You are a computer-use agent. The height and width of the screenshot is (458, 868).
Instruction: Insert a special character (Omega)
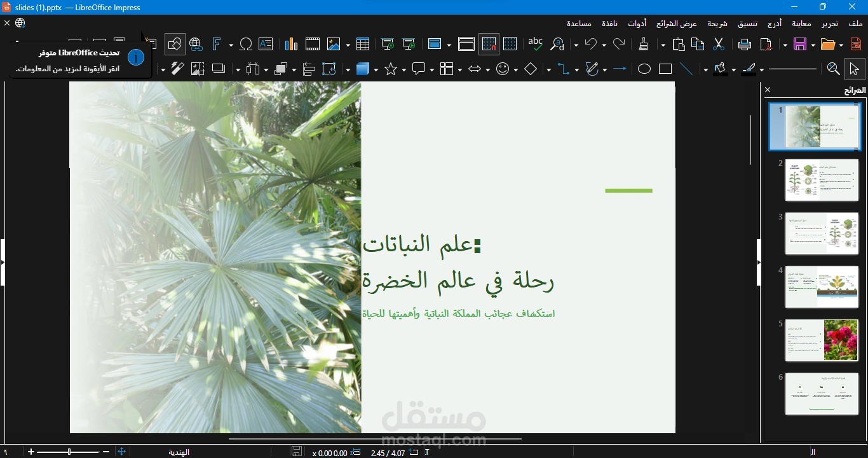[246, 44]
